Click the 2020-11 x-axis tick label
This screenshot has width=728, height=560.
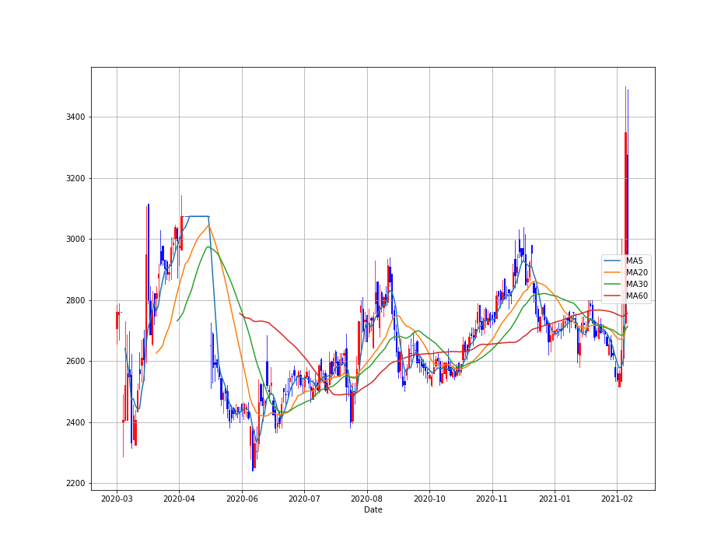[x=492, y=499]
